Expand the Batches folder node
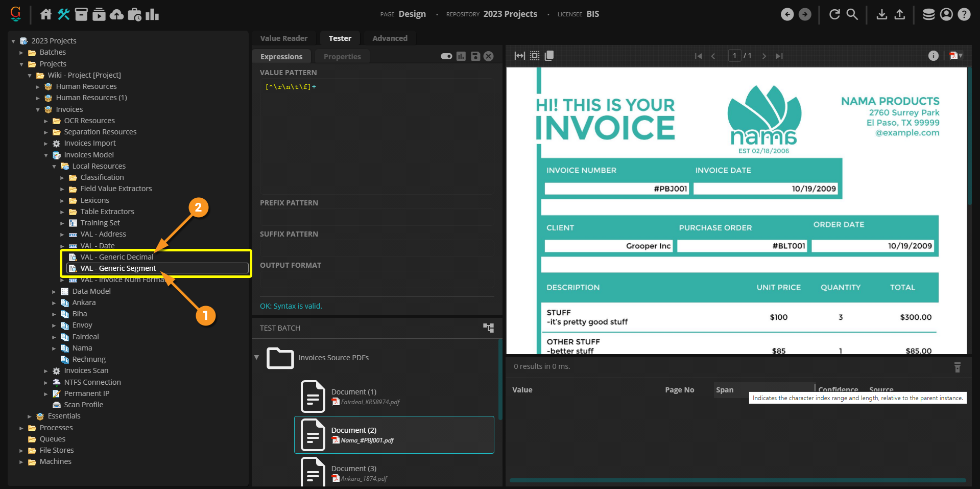980x489 pixels. (21, 53)
